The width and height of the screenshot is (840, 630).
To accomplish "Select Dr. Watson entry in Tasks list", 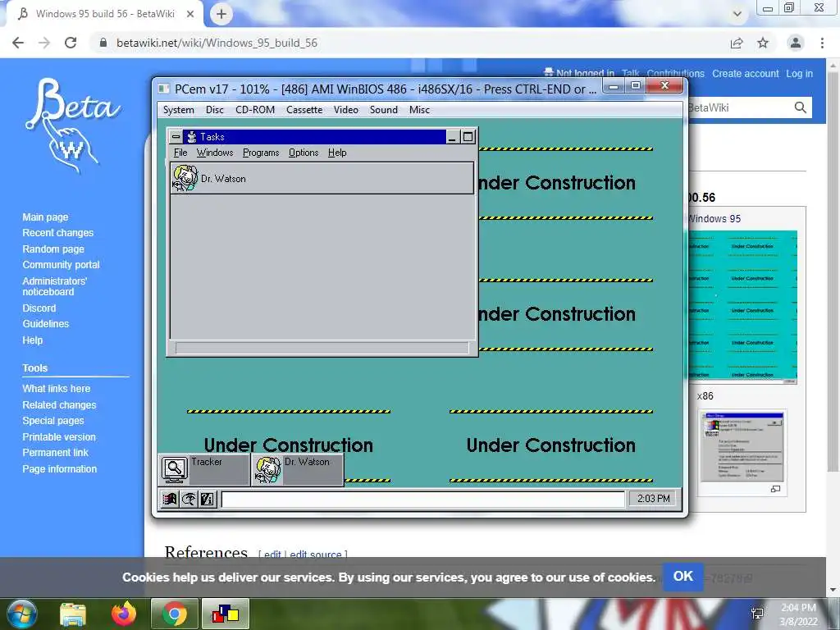I will point(322,178).
